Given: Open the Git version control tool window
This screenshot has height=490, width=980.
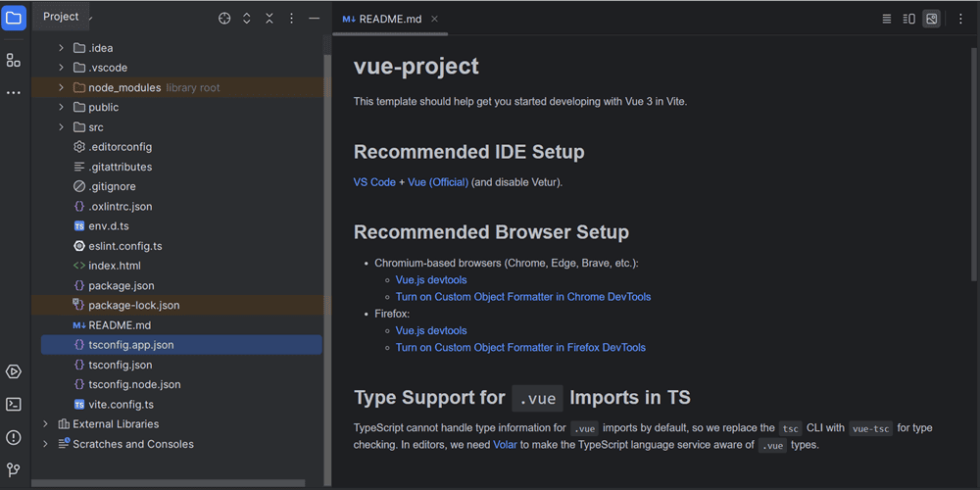Looking at the screenshot, I should [14, 469].
